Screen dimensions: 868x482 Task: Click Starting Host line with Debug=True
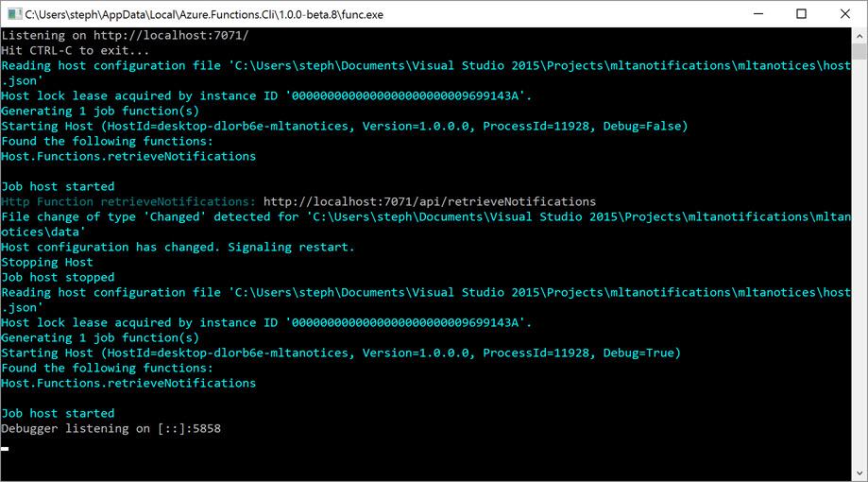pyautogui.click(x=341, y=353)
